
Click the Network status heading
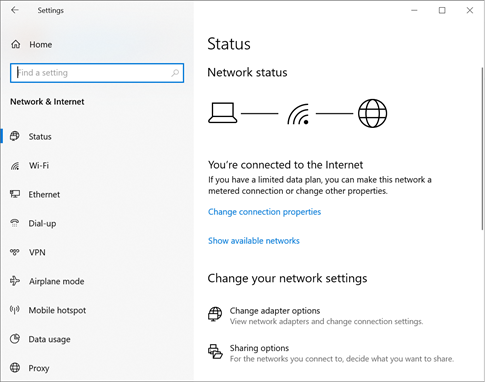click(247, 73)
